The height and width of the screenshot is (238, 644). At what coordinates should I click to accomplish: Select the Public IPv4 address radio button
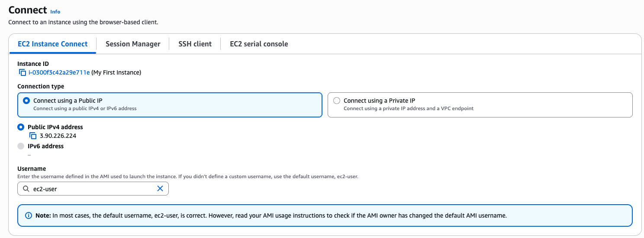click(x=21, y=127)
